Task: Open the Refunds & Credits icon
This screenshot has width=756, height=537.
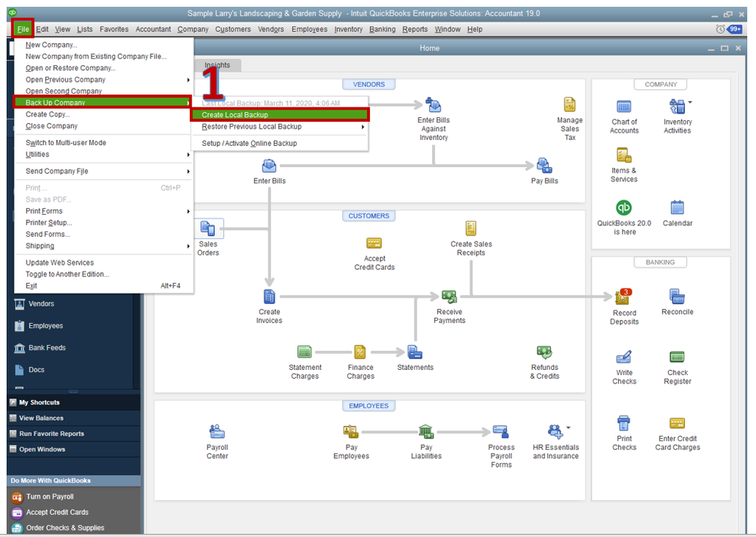Action: pyautogui.click(x=544, y=352)
